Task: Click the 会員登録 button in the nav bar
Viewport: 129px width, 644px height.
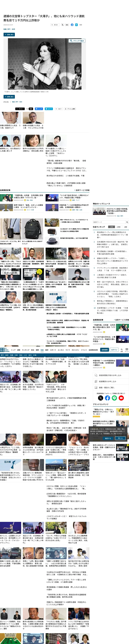Action: pos(104,350)
